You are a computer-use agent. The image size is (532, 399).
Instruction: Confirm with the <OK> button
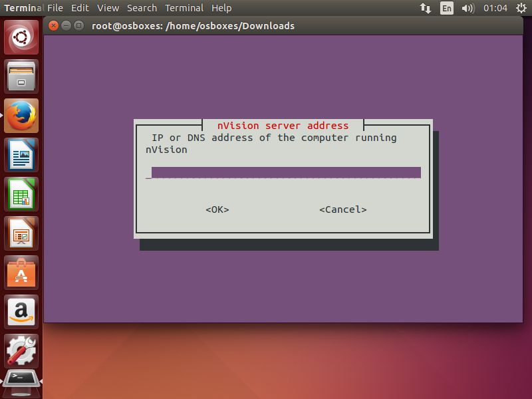coord(217,209)
